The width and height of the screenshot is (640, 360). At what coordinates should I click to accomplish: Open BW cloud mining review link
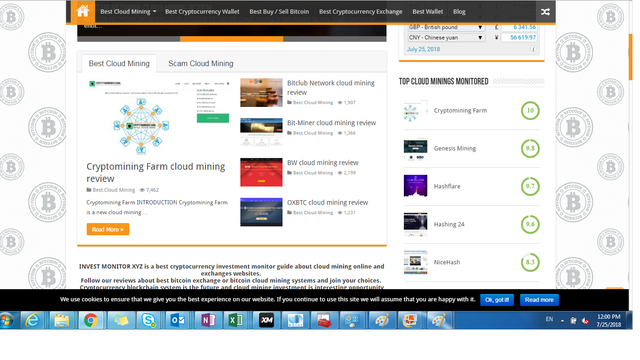(x=323, y=163)
